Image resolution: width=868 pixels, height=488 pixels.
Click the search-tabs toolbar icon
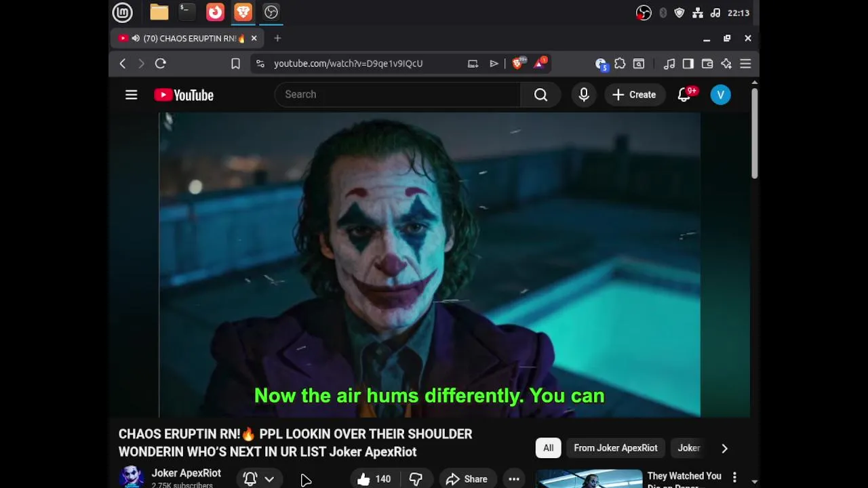639,64
